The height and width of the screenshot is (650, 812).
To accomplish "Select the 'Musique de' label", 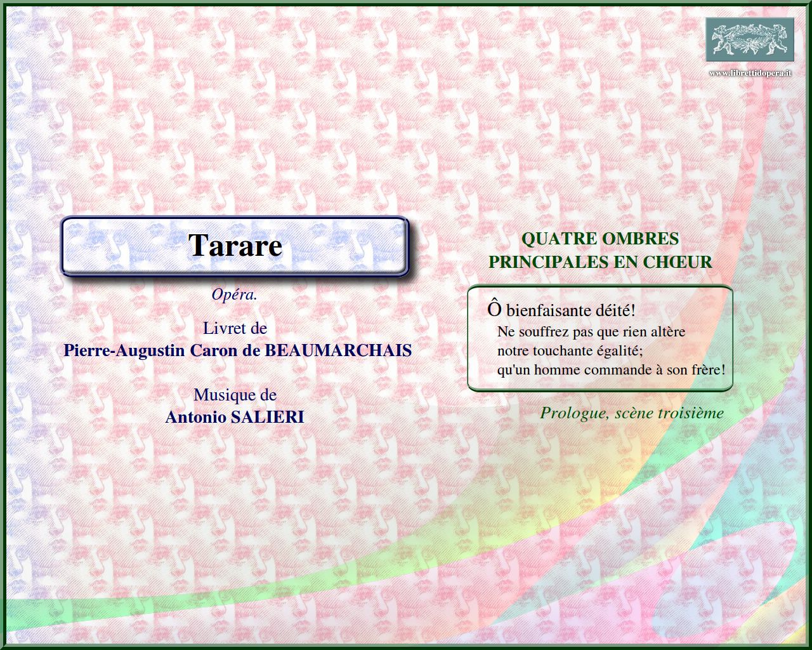I will click(235, 395).
